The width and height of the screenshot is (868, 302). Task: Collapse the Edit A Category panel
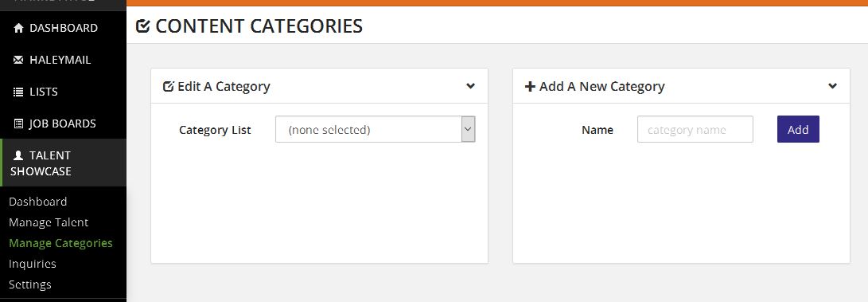pyautogui.click(x=470, y=86)
